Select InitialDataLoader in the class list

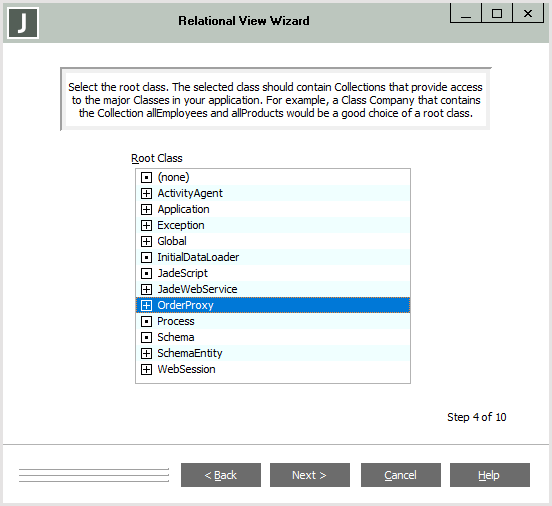point(273,257)
